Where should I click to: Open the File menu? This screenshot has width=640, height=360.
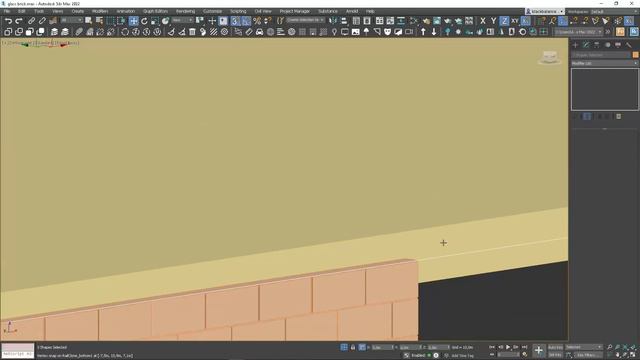7,11
